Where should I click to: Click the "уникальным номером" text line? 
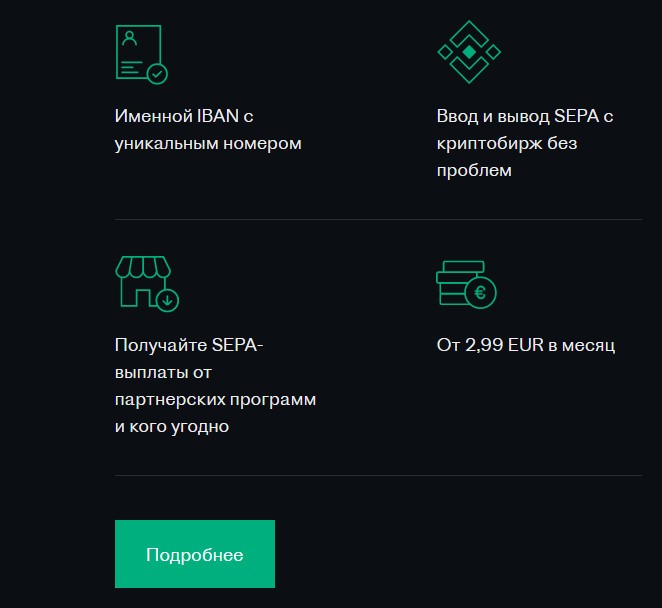[208, 143]
